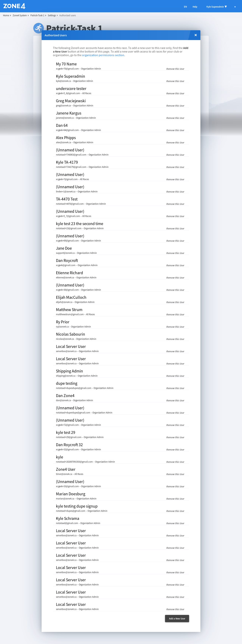The height and width of the screenshot is (644, 242).
Task: Close the Authorized Users dialog
Action: pyautogui.click(x=195, y=35)
